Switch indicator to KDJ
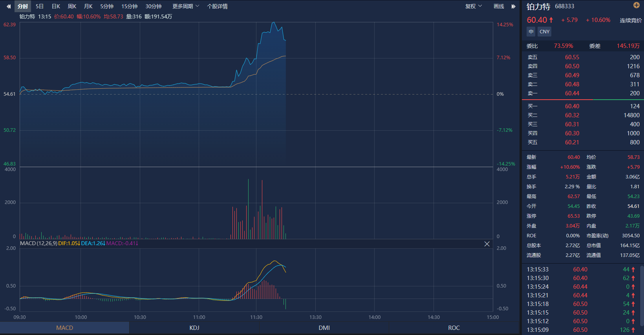The width and height of the screenshot is (644, 335). pos(194,328)
